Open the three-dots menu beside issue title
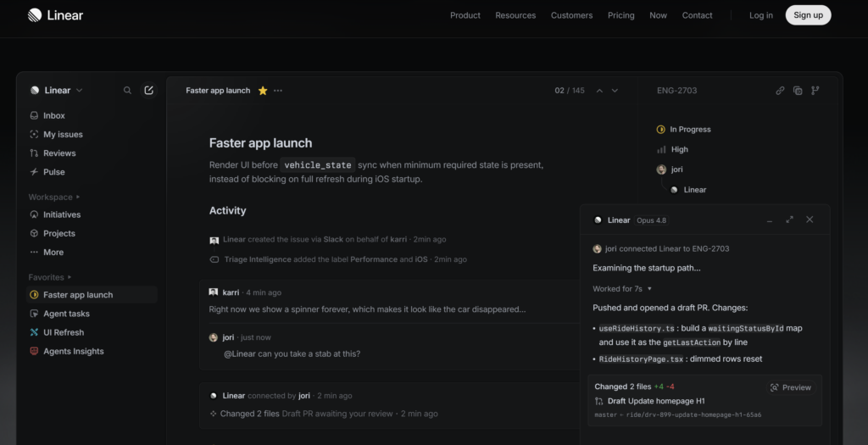This screenshot has width=868, height=445. (x=278, y=90)
